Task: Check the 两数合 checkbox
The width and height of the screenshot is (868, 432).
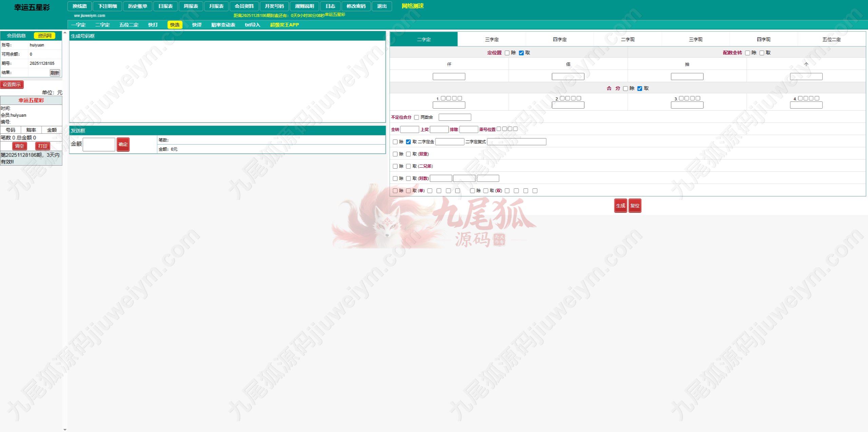Action: [417, 117]
